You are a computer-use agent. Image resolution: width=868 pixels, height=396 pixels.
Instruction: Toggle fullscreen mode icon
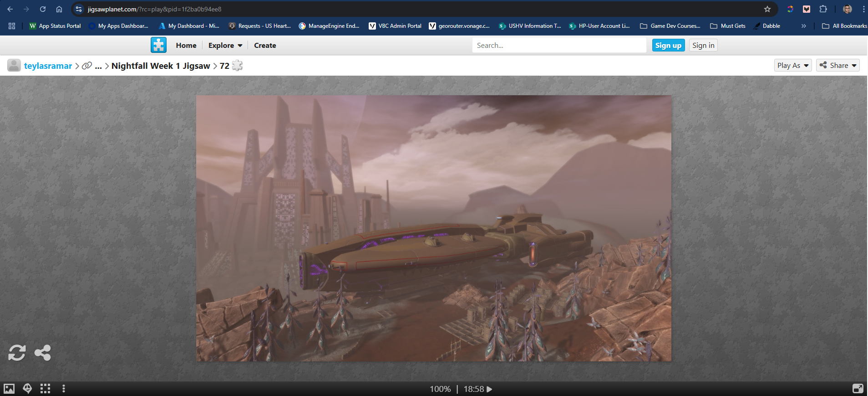(858, 389)
